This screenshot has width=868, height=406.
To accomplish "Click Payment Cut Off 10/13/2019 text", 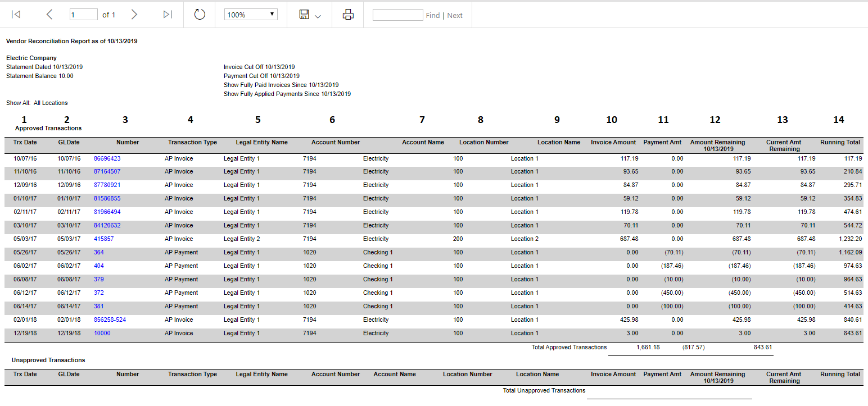I will tap(261, 76).
